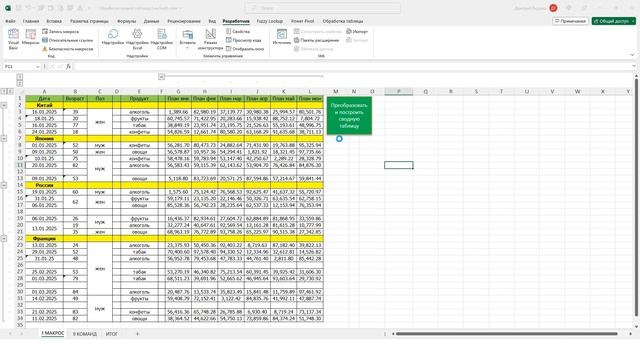Show column outline level 2
This screenshot has height=360, width=640.
coord(20,83)
